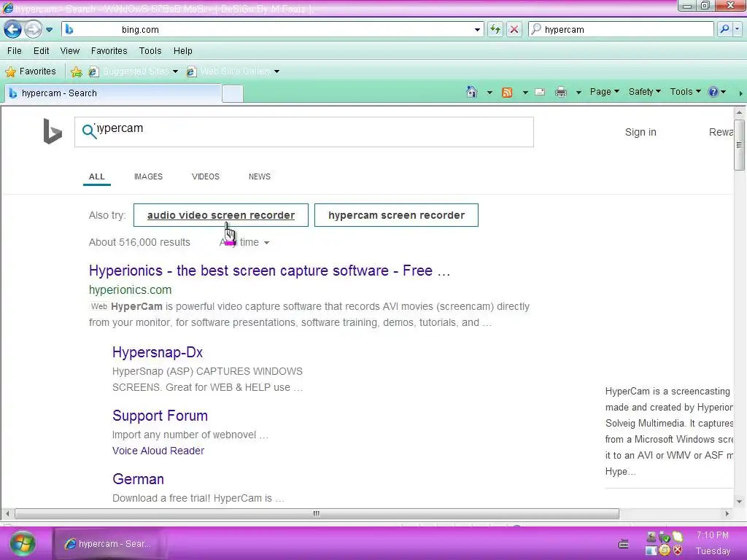
Task: Open Web Slice Gallery in favorites bar
Action: (x=233, y=71)
